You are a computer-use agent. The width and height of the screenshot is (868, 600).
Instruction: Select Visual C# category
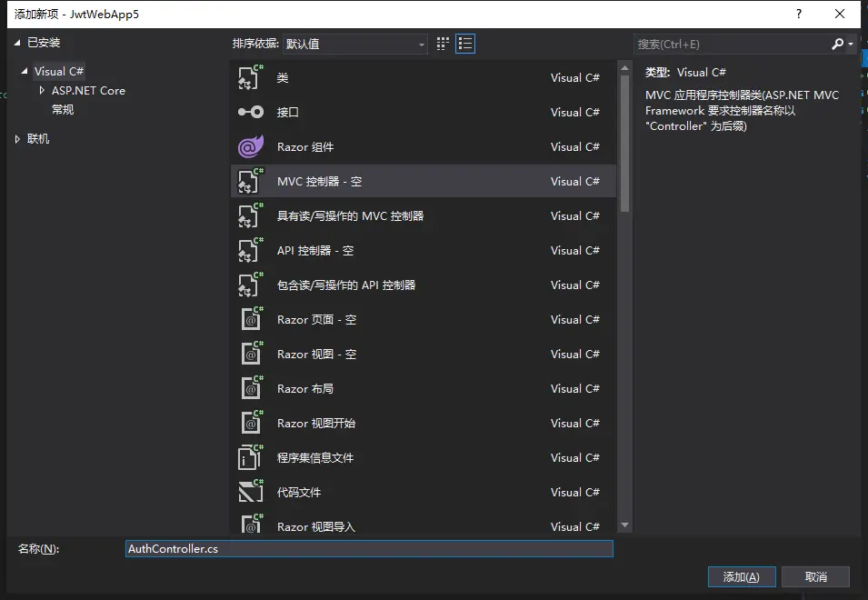coord(59,71)
